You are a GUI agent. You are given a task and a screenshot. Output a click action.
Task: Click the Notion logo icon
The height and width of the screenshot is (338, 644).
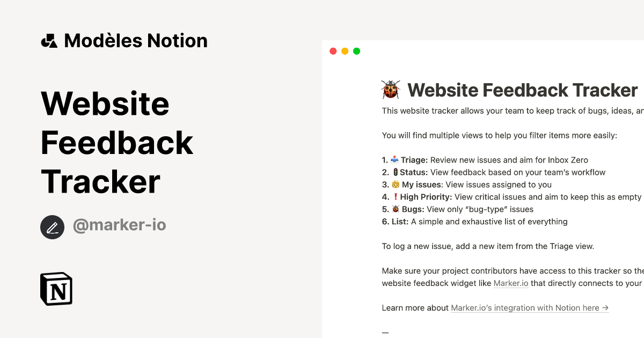point(56,289)
